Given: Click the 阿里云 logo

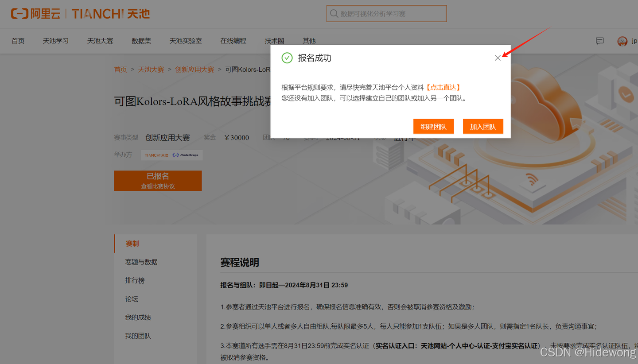Looking at the screenshot, I should pos(35,14).
